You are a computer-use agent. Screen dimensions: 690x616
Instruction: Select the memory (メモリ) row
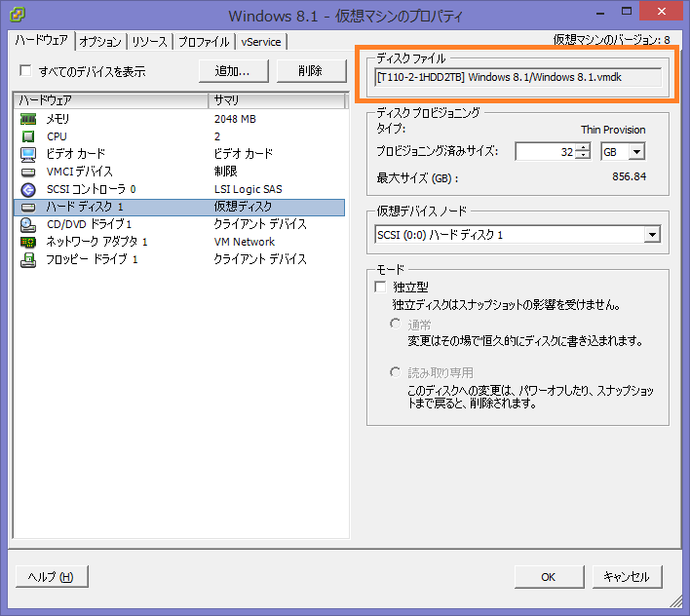pos(179,119)
